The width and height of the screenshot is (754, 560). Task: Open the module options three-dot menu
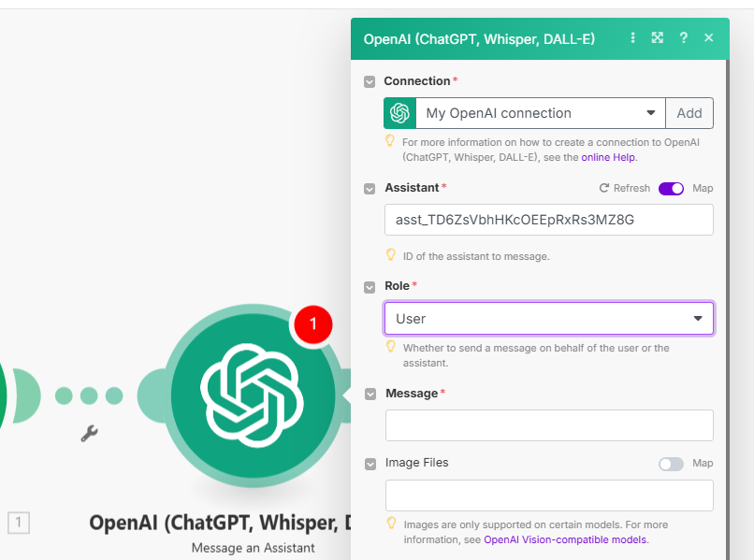click(x=632, y=37)
